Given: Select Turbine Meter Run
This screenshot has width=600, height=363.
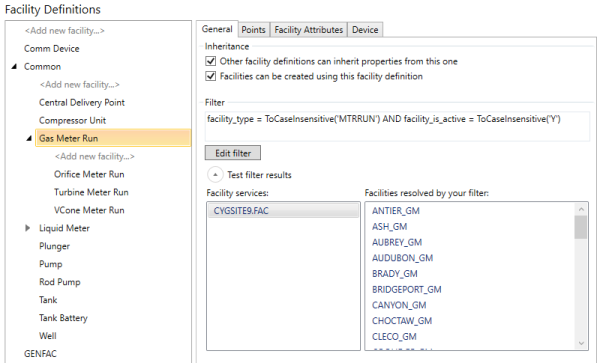Looking at the screenshot, I should point(91,192).
